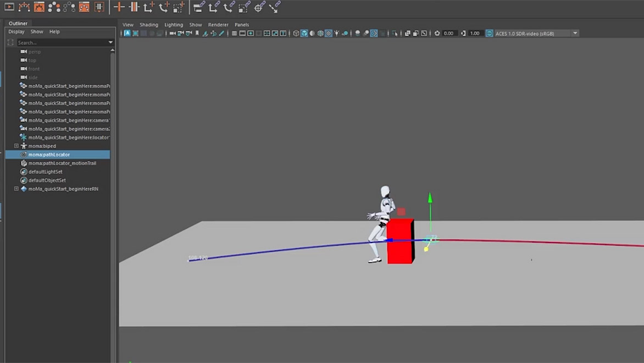The image size is (644, 363).
Task: Click the isolate select icon
Action: [x=395, y=34]
